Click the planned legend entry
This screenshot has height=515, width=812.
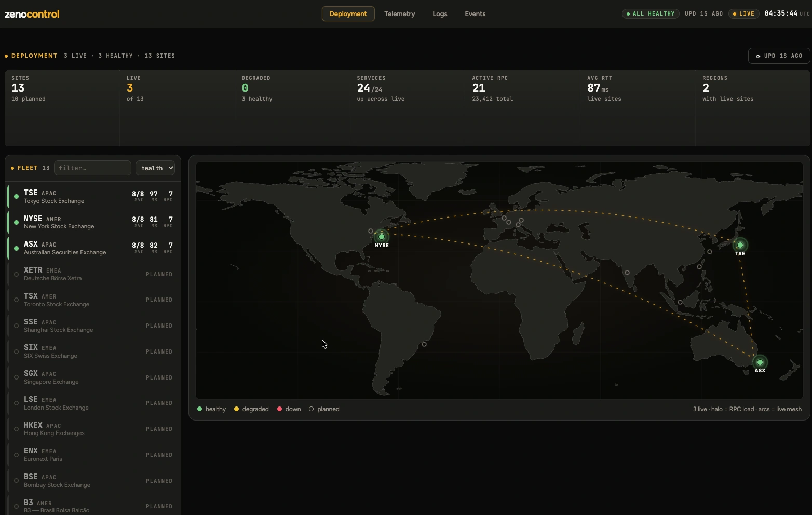[x=324, y=409]
